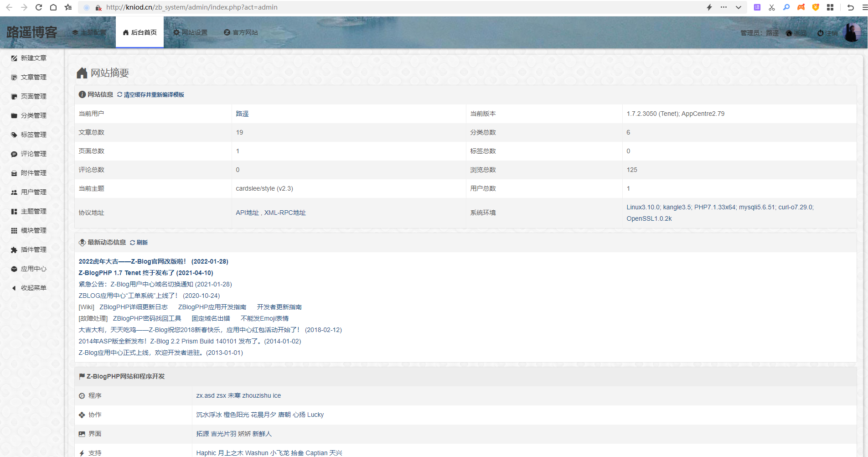Viewport: 868px width, 457px height.
Task: Open the XML-RPC地址 link
Action: pos(285,213)
